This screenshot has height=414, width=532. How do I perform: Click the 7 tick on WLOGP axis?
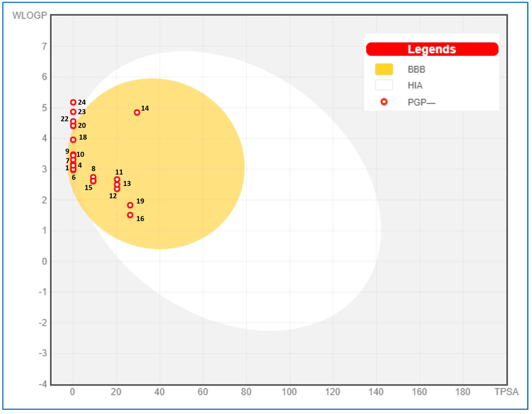tap(44, 46)
